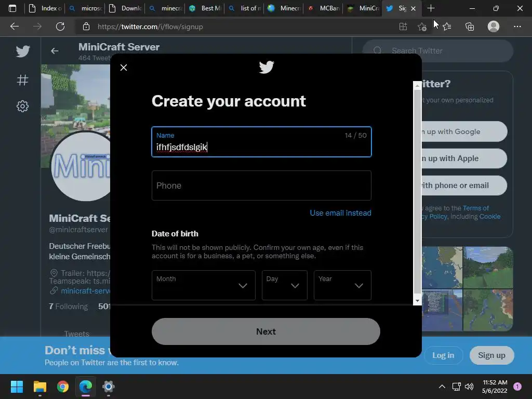
Task: Open network status tray icon
Action: (457, 387)
